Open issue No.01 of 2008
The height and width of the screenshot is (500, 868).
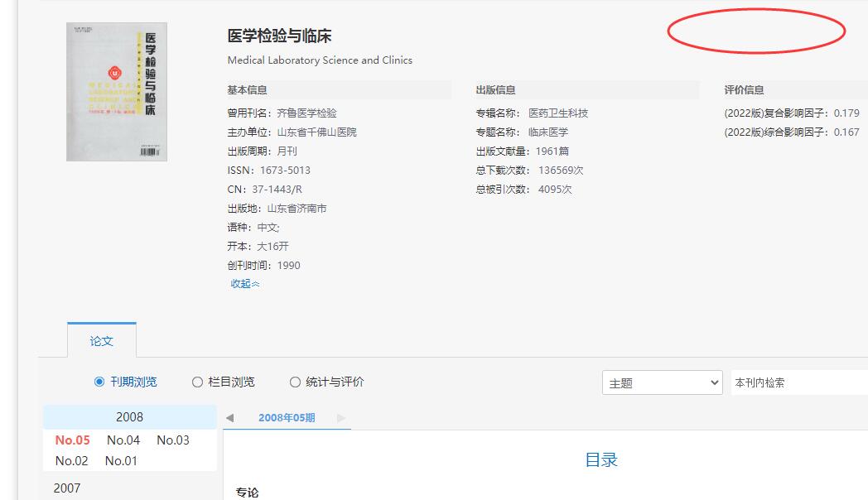(x=121, y=461)
